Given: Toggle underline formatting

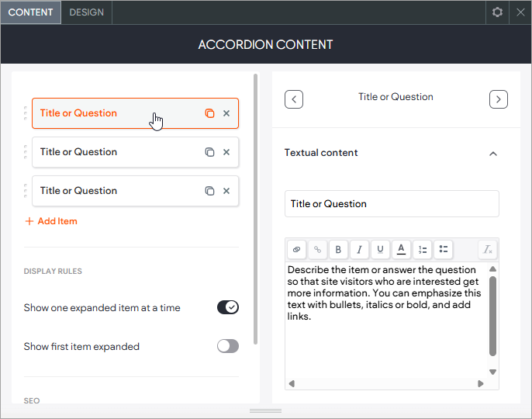Looking at the screenshot, I should (x=380, y=249).
